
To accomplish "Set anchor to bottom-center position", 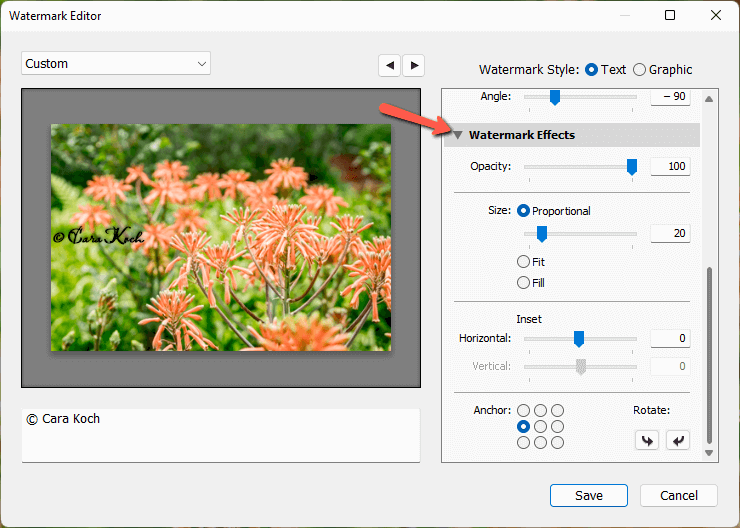I will point(540,443).
